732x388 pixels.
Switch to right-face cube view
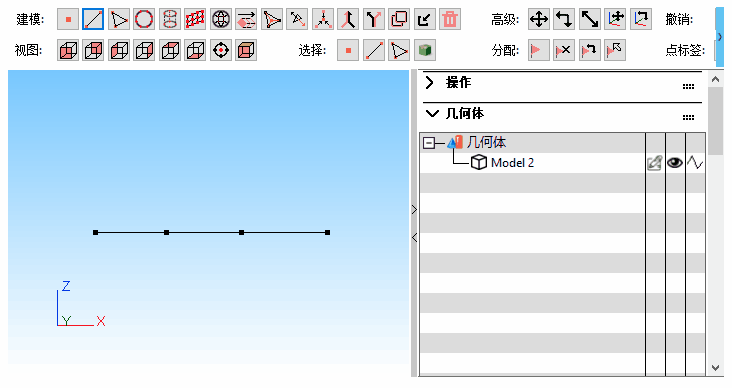pos(144,50)
